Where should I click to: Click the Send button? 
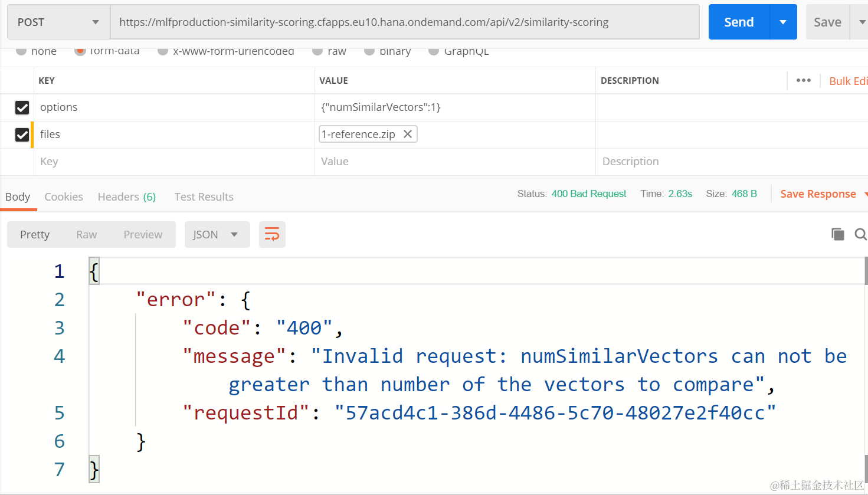coord(739,22)
